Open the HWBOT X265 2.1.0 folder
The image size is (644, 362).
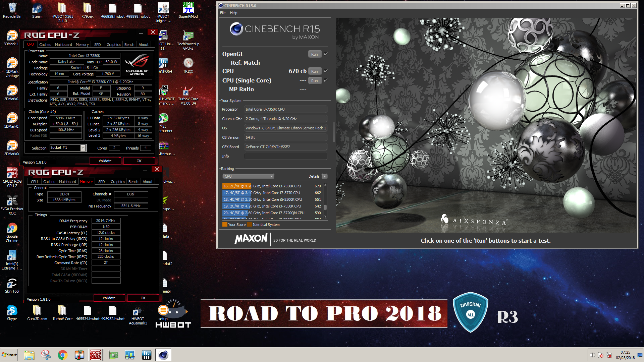62,13
